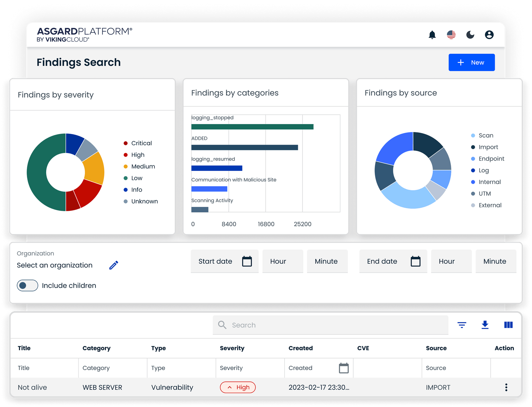The width and height of the screenshot is (532, 407).
Task: Click the Critical red legend swatch
Action: (125, 143)
